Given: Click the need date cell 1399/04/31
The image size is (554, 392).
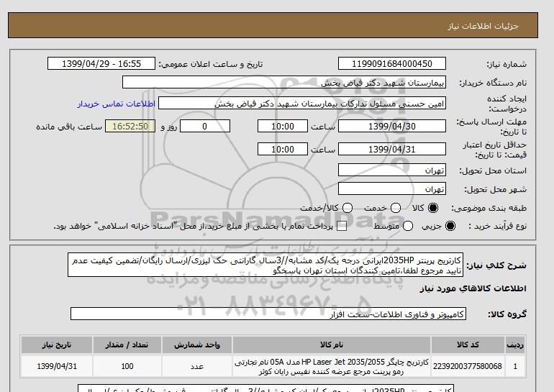Looking at the screenshot, I should pos(57,366).
